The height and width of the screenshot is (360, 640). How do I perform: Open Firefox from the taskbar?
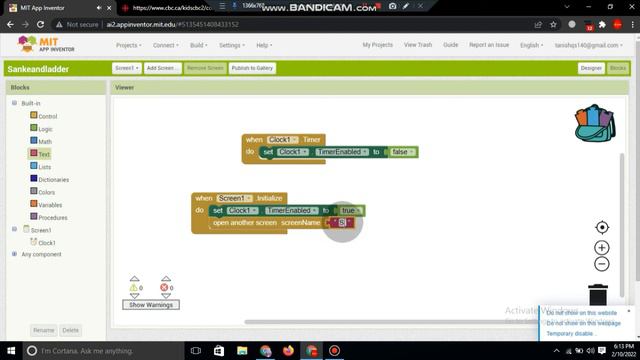coord(288,351)
